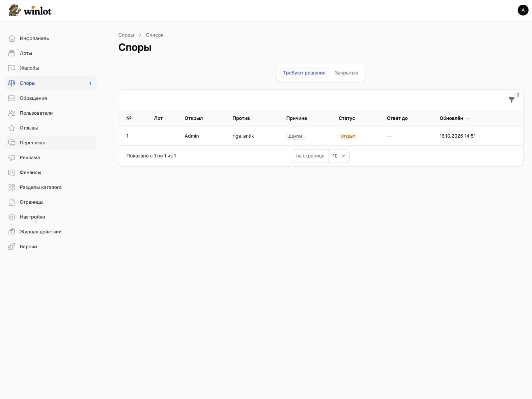Screen dimensions: 532x399
Task: Click the Финансы banknote icon
Action: 11,172
